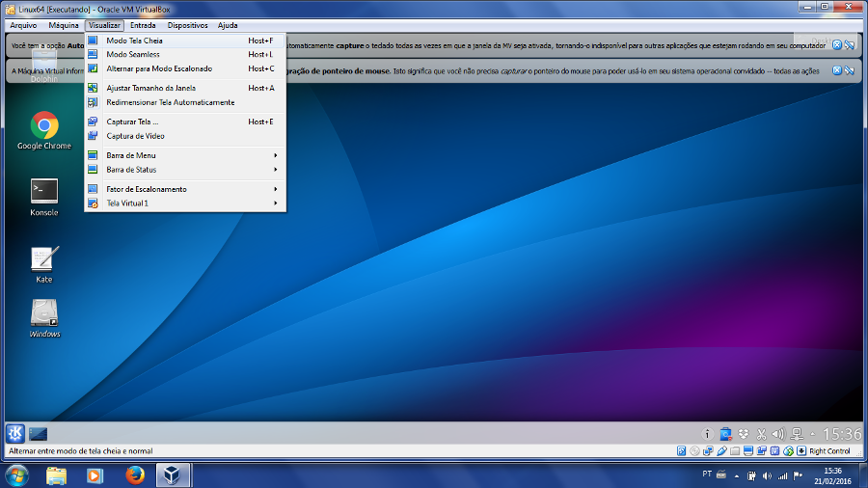
Task: Click the Right Control host key label
Action: 829,451
